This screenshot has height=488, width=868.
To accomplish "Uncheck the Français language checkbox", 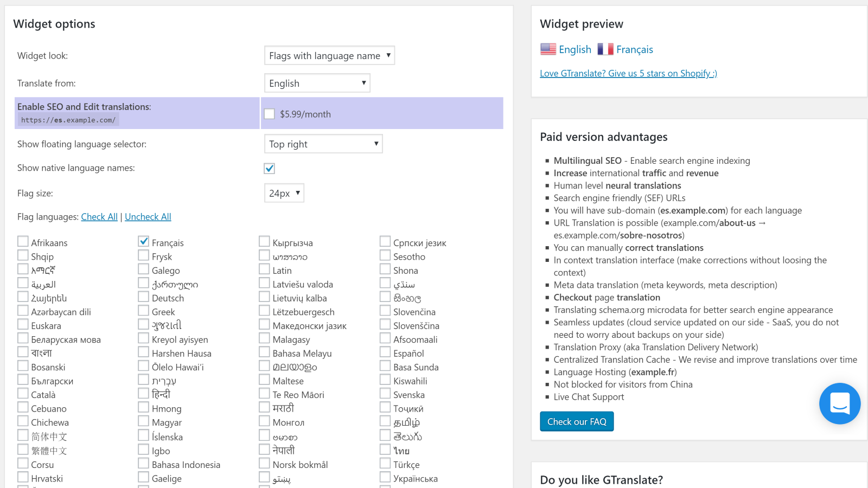I will (144, 241).
